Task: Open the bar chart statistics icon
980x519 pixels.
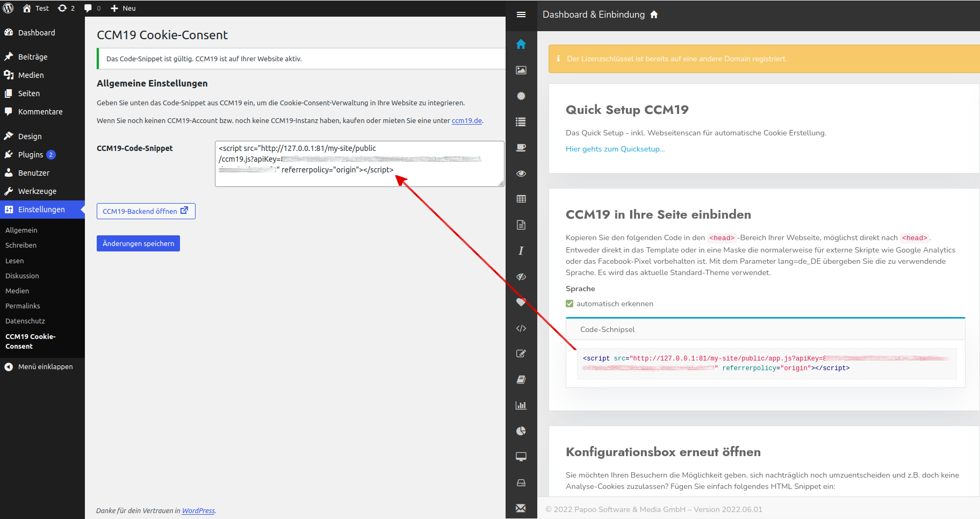Action: click(521, 405)
